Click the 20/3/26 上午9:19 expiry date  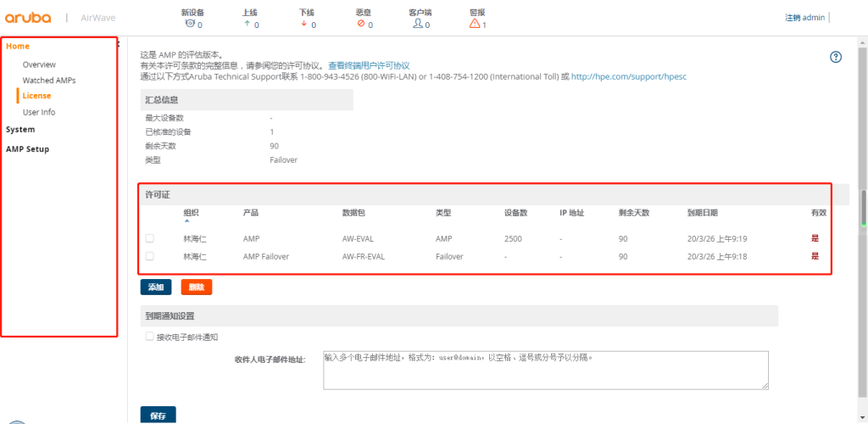[717, 239]
